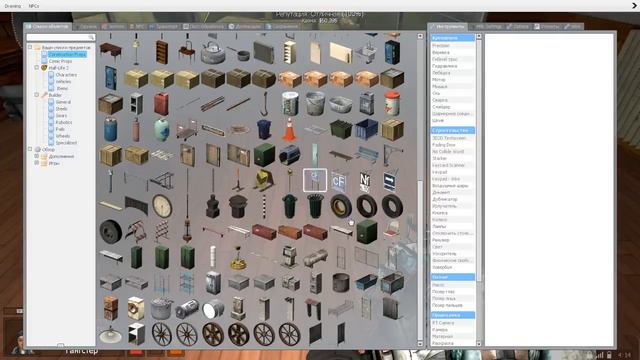Collapse the Обзор tree node
The width and height of the screenshot is (640, 360).
click(x=30, y=149)
